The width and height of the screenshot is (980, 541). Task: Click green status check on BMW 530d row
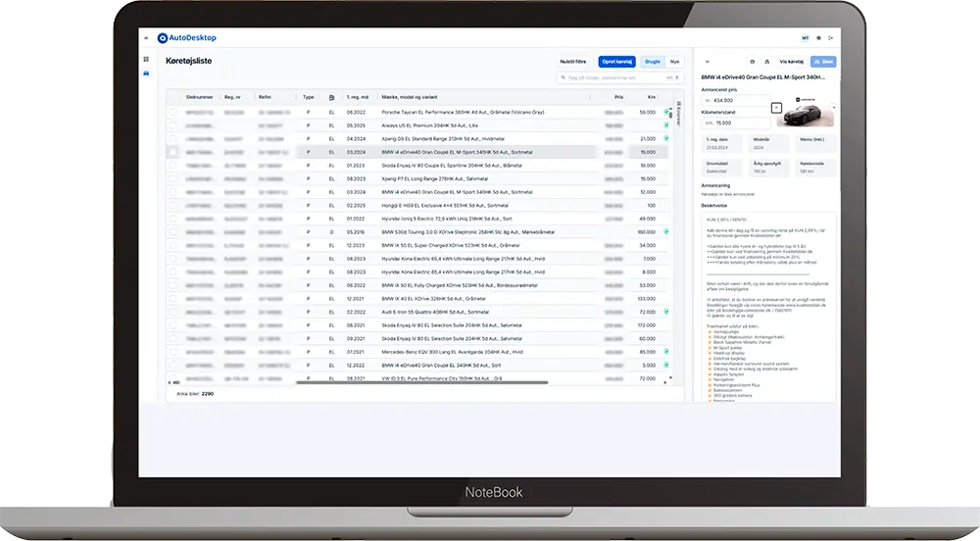coord(666,231)
